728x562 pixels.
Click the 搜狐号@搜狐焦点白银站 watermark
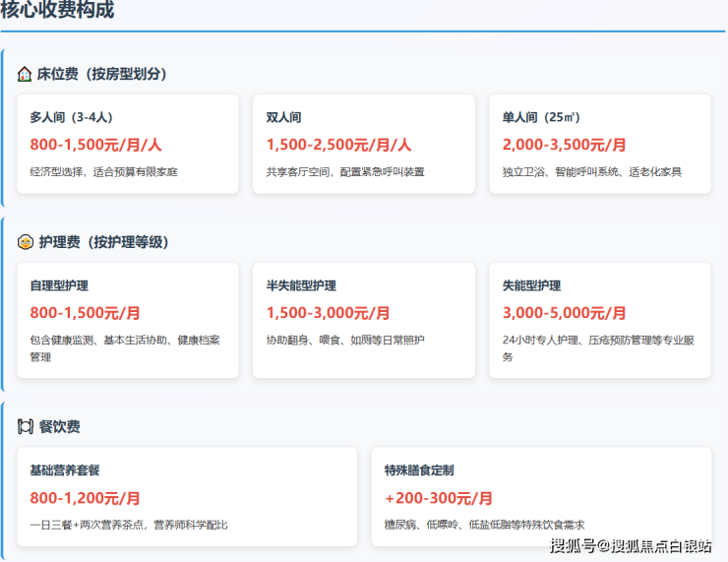[x=631, y=546]
